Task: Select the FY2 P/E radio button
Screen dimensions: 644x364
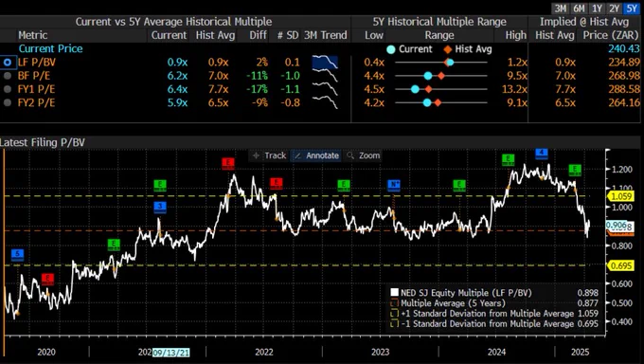Action: [x=8, y=102]
